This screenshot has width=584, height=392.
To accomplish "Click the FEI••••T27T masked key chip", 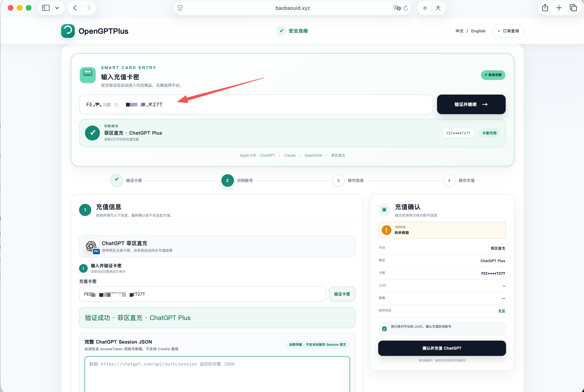I will tap(458, 133).
